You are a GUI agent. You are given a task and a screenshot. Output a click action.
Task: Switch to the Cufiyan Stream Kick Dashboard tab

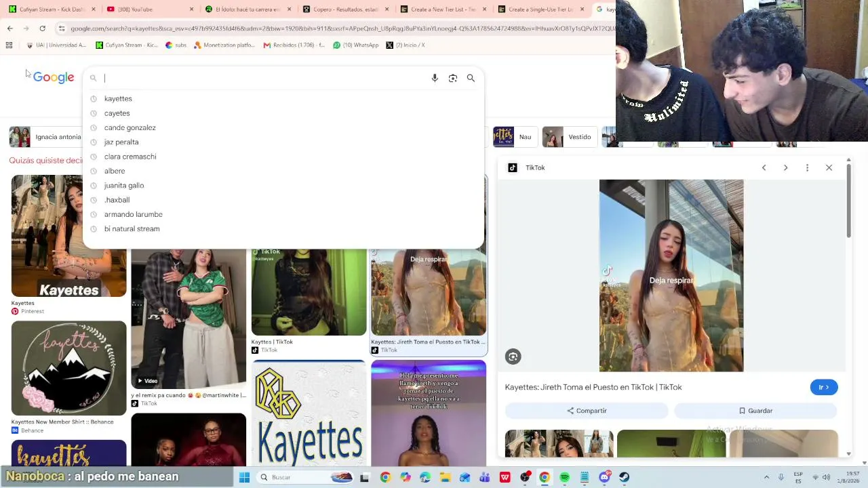[x=52, y=9]
